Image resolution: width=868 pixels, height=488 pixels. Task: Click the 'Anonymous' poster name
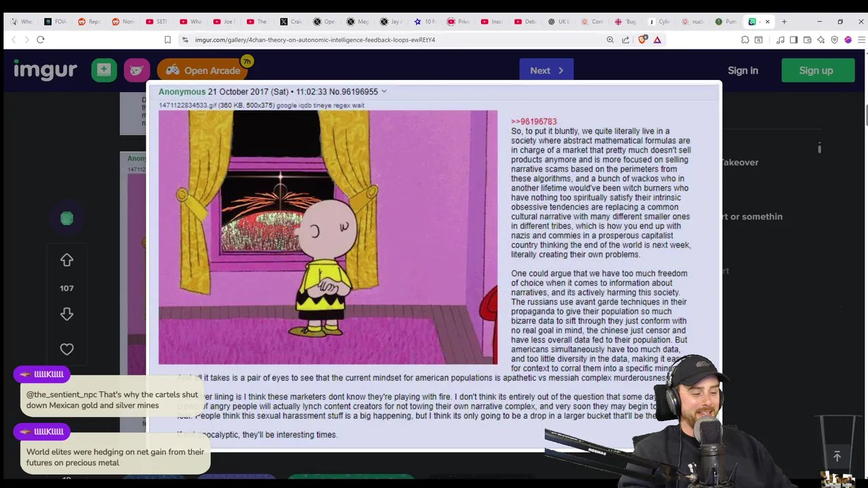pos(182,91)
